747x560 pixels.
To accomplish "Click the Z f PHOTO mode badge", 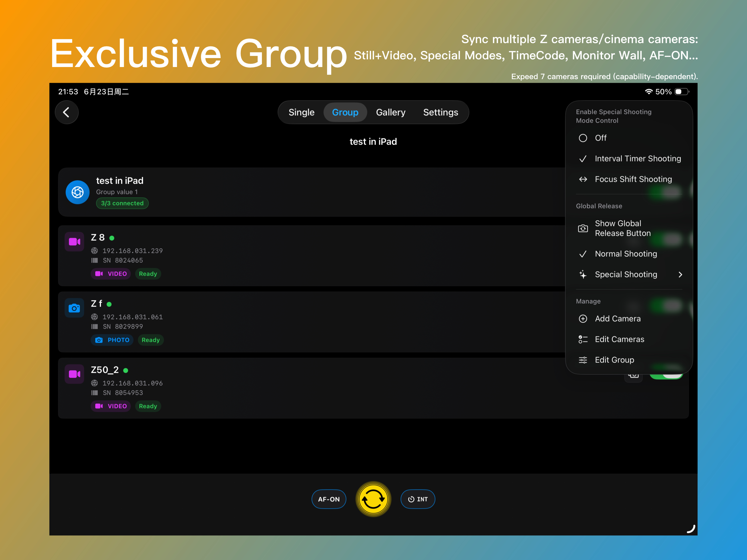I will 112,340.
